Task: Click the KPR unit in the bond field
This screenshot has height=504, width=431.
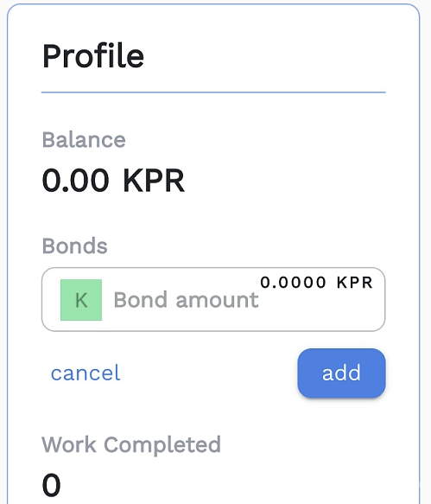Action: click(355, 283)
